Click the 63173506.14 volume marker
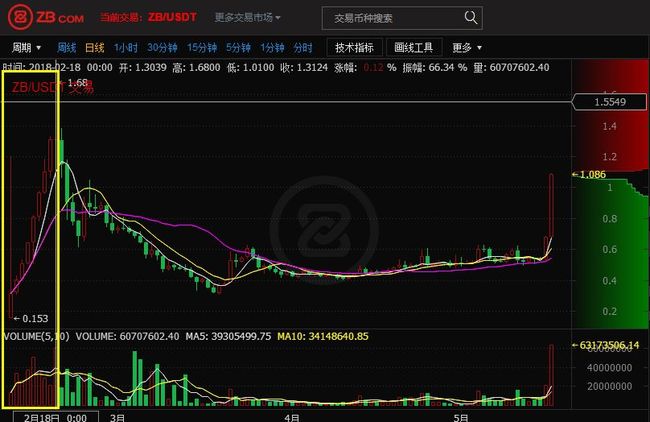Screen dimensions: 650x422 click(x=606, y=345)
